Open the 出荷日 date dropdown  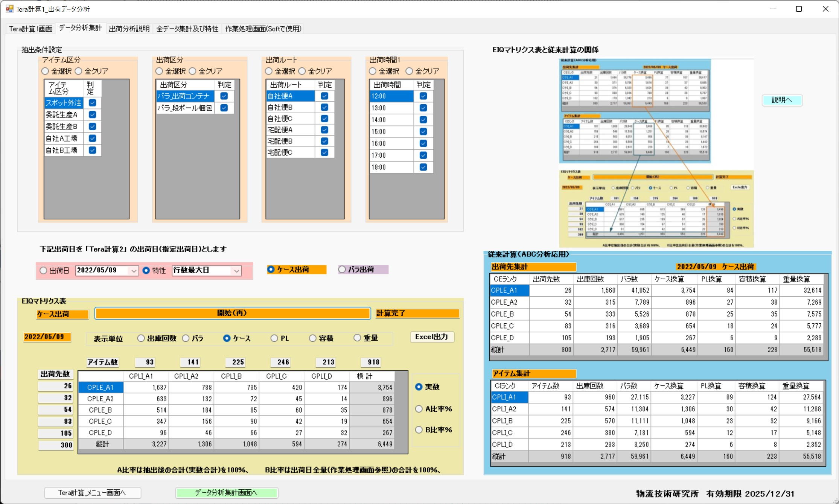coord(134,271)
